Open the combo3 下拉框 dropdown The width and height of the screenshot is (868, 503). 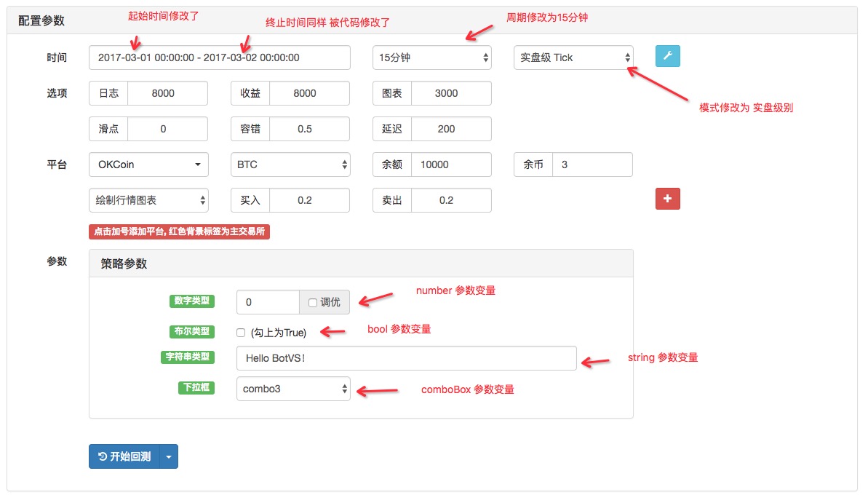(293, 389)
